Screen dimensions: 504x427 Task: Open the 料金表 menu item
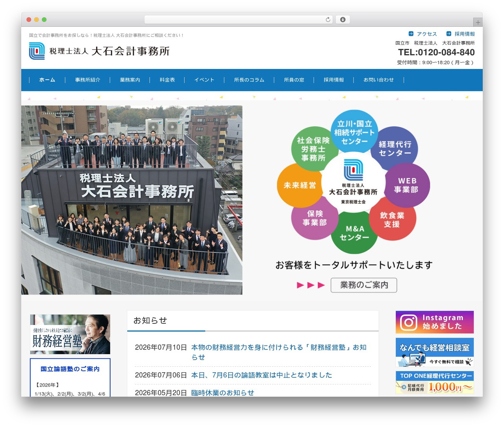[167, 80]
